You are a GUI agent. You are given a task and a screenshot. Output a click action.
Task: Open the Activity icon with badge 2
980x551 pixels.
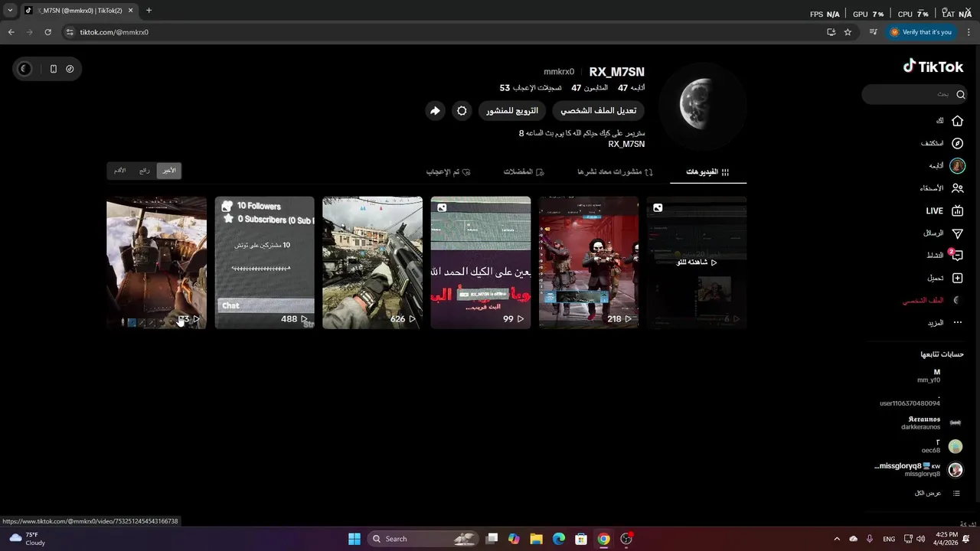pyautogui.click(x=956, y=255)
